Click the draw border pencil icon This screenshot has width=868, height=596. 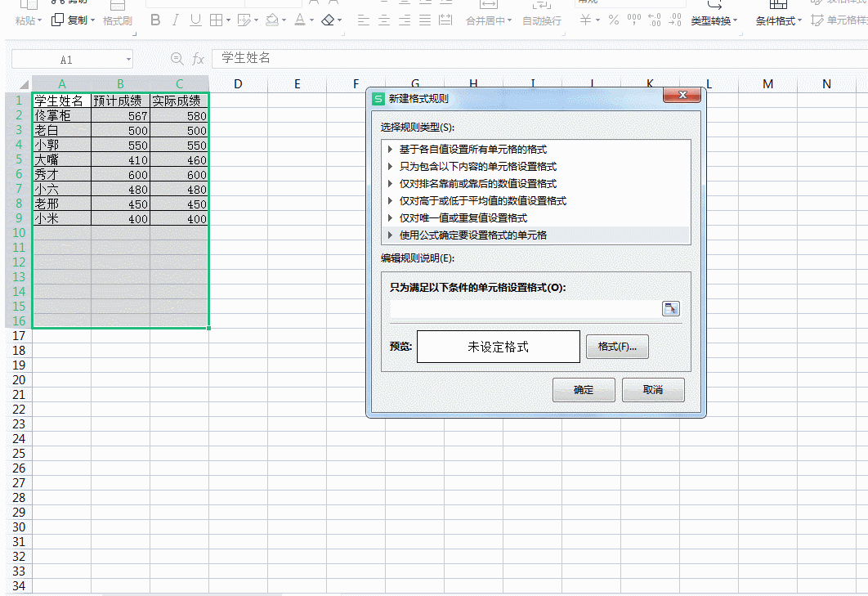tap(244, 20)
